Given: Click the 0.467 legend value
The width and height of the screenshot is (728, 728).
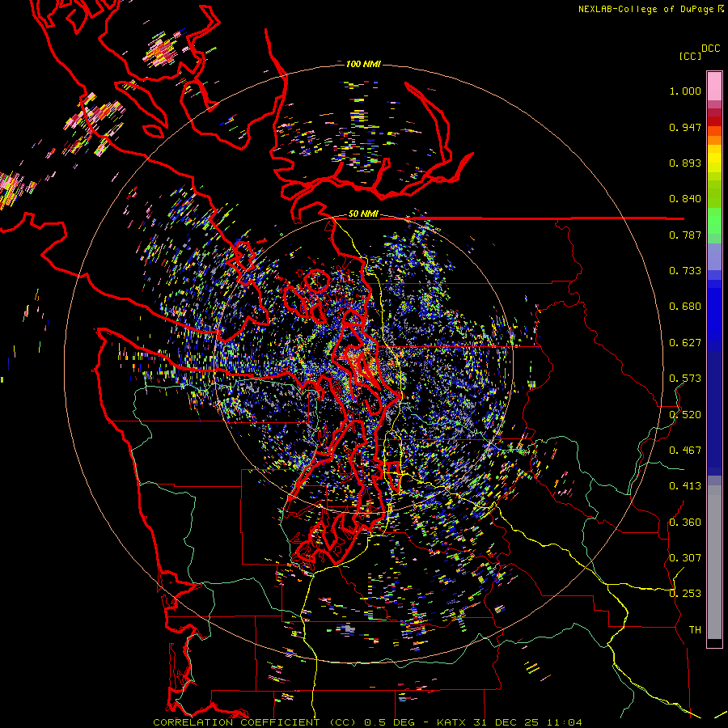Looking at the screenshot, I should coord(685,451).
